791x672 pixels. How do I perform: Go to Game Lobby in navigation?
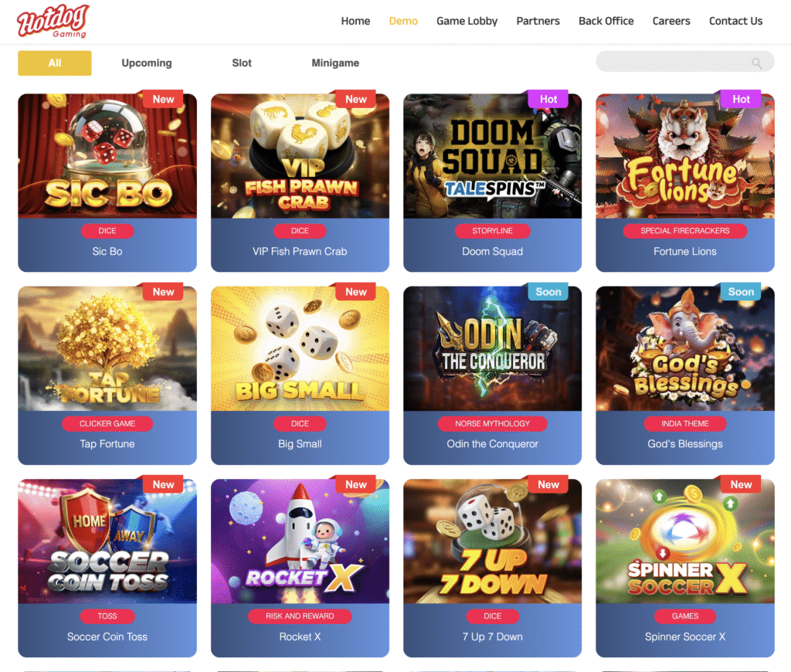coord(467,21)
